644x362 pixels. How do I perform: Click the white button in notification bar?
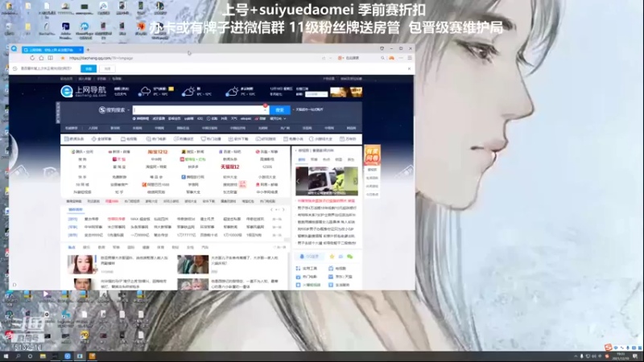[x=107, y=68]
